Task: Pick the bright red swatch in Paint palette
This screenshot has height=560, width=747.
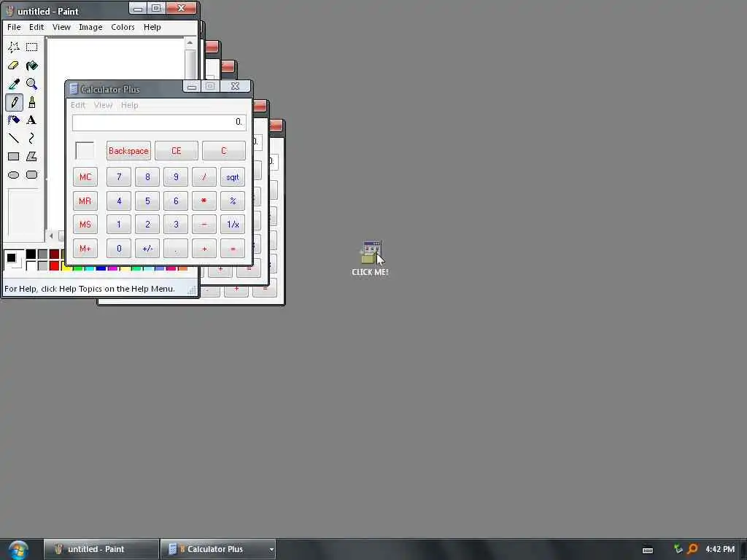Action: click(54, 265)
